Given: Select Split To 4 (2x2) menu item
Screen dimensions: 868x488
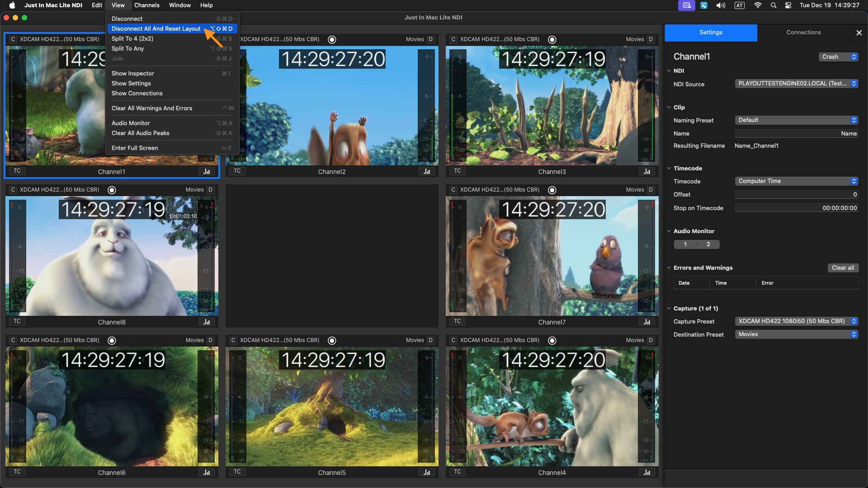Looking at the screenshot, I should point(172,38).
